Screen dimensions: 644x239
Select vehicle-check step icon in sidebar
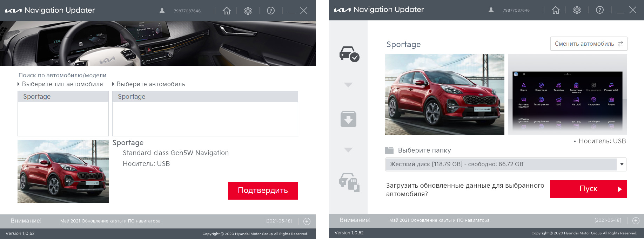point(349,54)
